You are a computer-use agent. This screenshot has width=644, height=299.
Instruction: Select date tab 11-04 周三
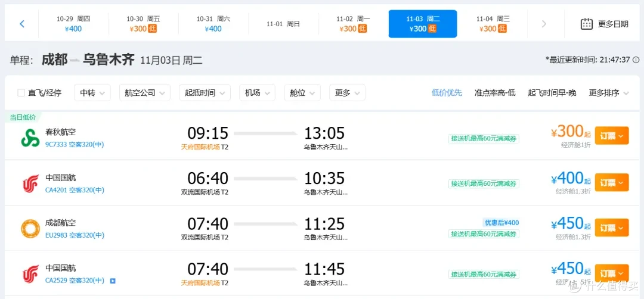(x=493, y=24)
